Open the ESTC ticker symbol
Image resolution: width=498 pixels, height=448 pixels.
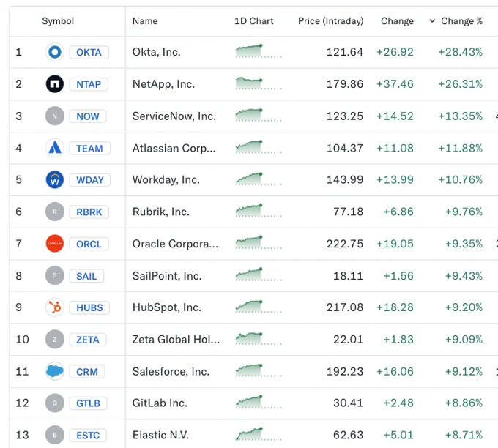click(x=88, y=435)
